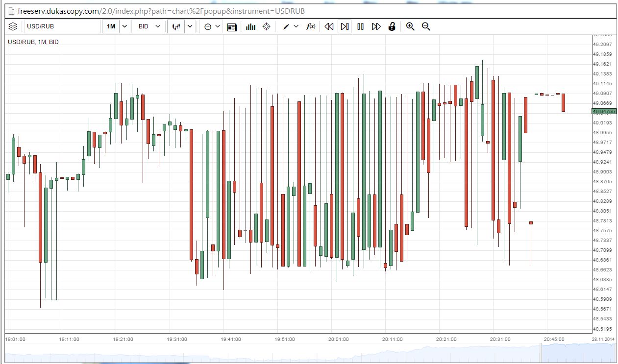The width and height of the screenshot is (618, 364).
Task: Toggle the volume bars icon
Action: tap(250, 26)
